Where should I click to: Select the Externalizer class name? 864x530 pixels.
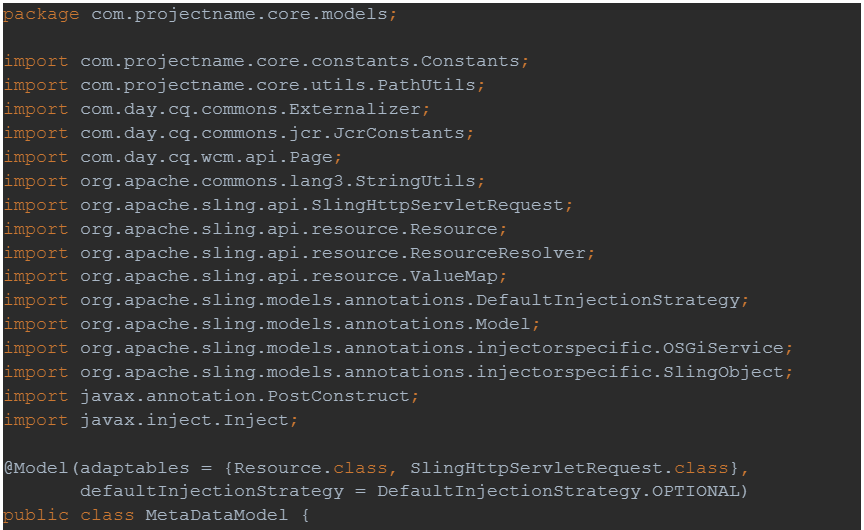click(354, 109)
